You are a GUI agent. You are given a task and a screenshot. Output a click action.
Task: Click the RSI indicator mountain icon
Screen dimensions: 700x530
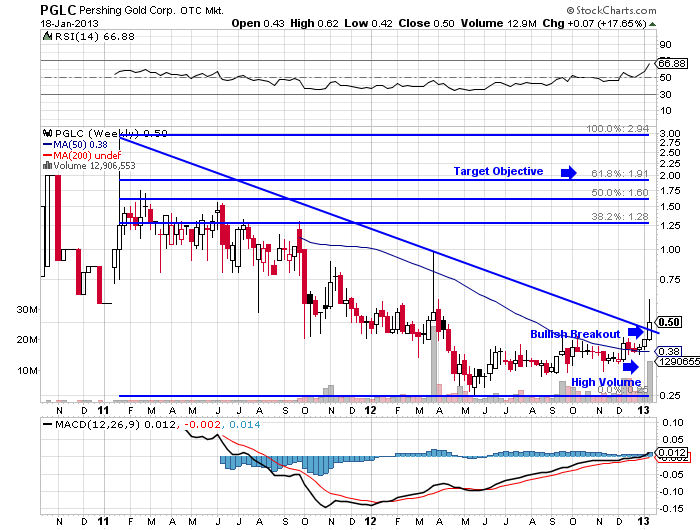[47, 36]
